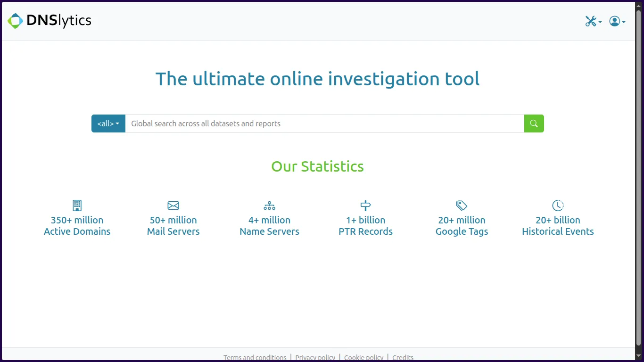
Task: Click the Historical Events clock icon
Action: click(x=558, y=206)
